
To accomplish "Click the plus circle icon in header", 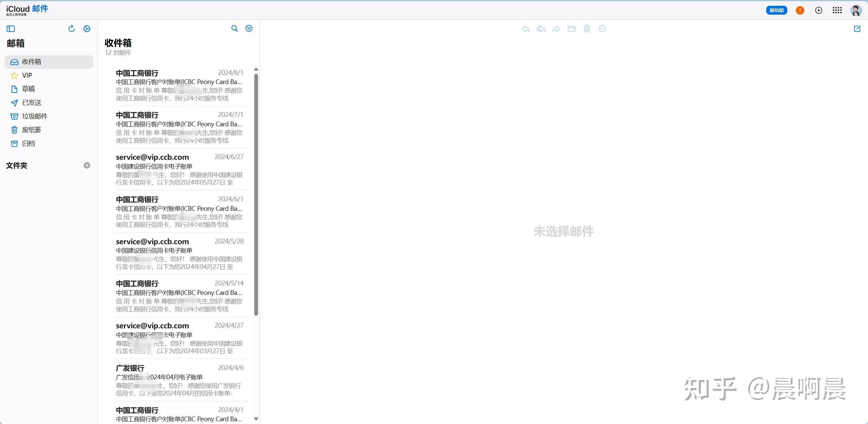I will point(819,10).
